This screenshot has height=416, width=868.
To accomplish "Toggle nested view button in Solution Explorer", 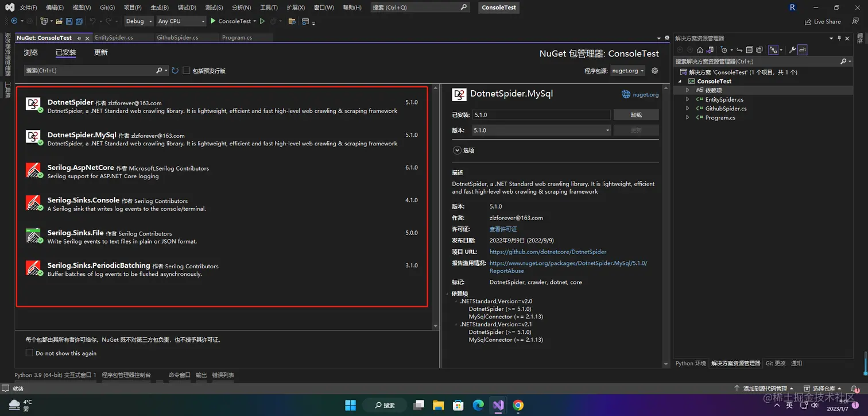I will click(x=773, y=50).
